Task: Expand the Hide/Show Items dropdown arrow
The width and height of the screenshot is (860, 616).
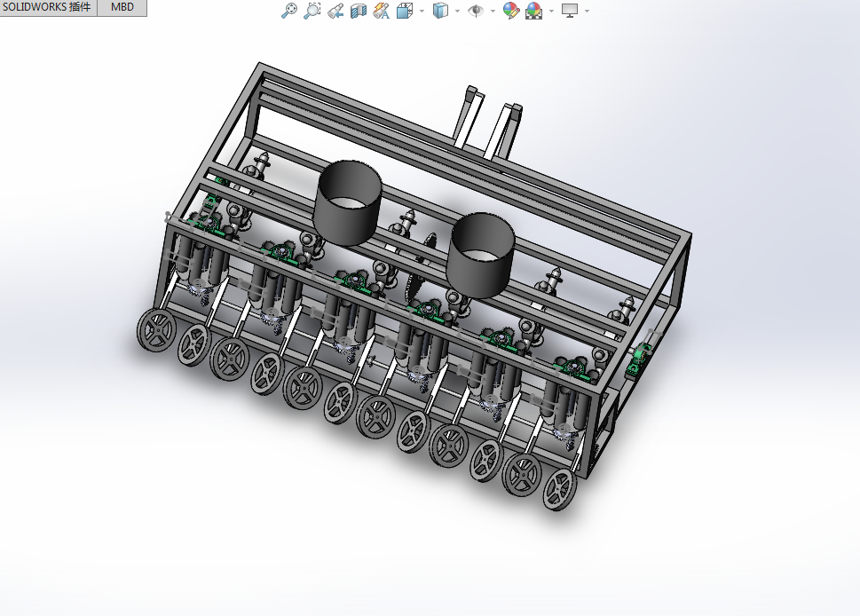Action: pyautogui.click(x=493, y=11)
